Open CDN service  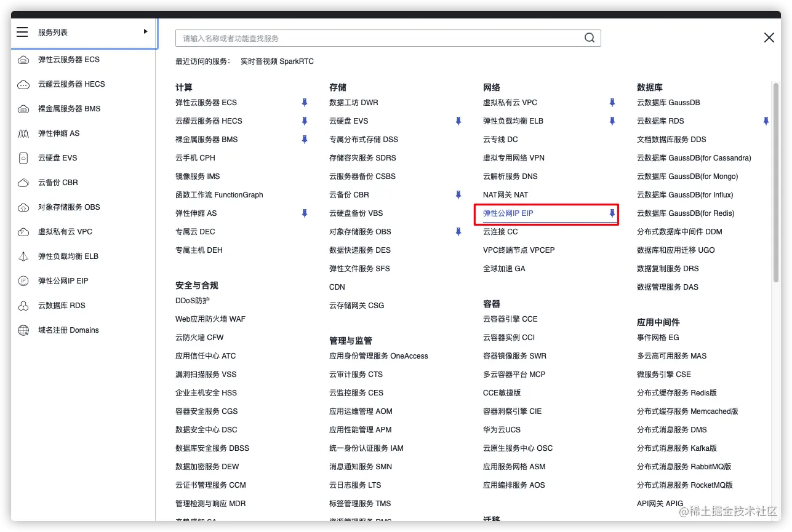click(337, 287)
